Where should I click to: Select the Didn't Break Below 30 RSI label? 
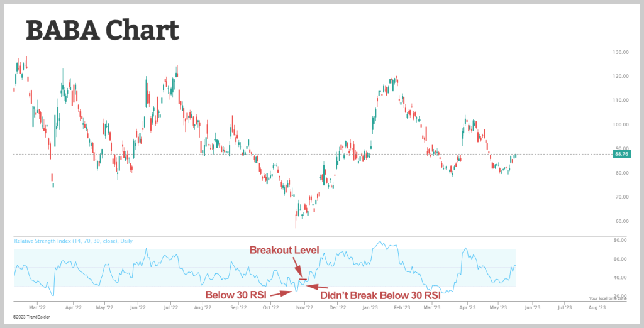(x=379, y=295)
